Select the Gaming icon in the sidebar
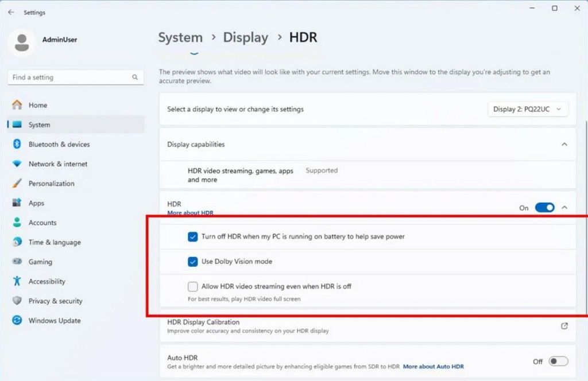Screen dimensions: 588x381 coord(18,262)
